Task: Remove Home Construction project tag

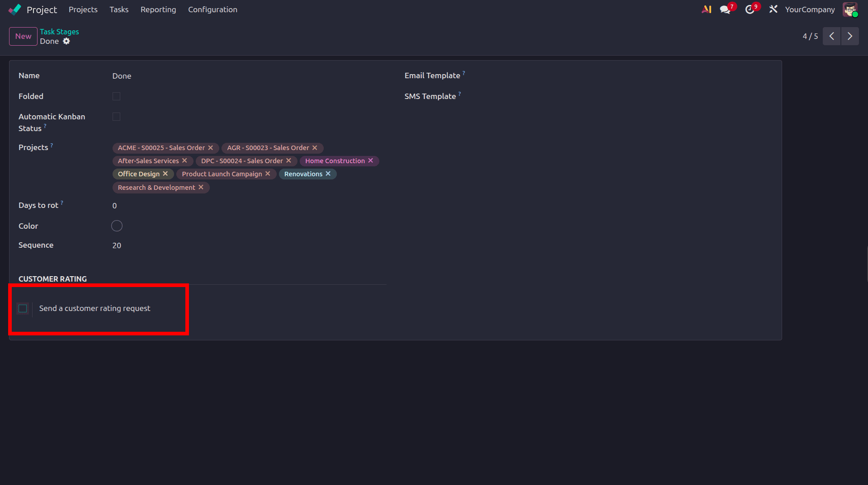Action: pyautogui.click(x=371, y=160)
